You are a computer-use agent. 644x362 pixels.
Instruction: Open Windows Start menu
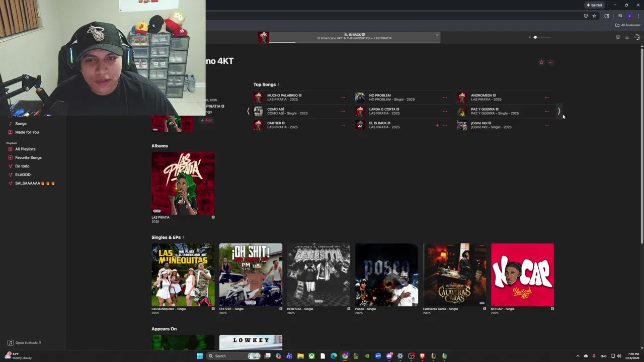pos(200,356)
